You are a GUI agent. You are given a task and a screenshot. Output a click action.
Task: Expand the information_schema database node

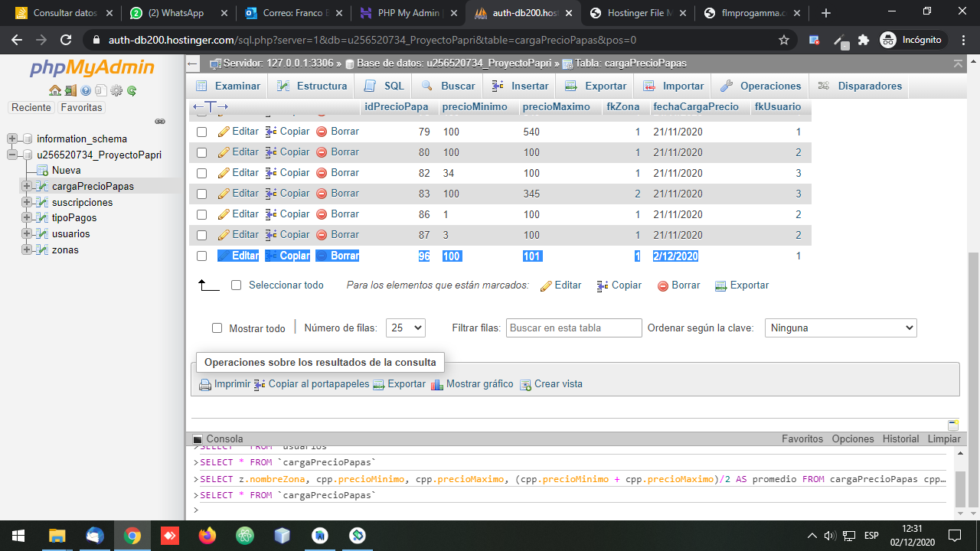pyautogui.click(x=11, y=139)
